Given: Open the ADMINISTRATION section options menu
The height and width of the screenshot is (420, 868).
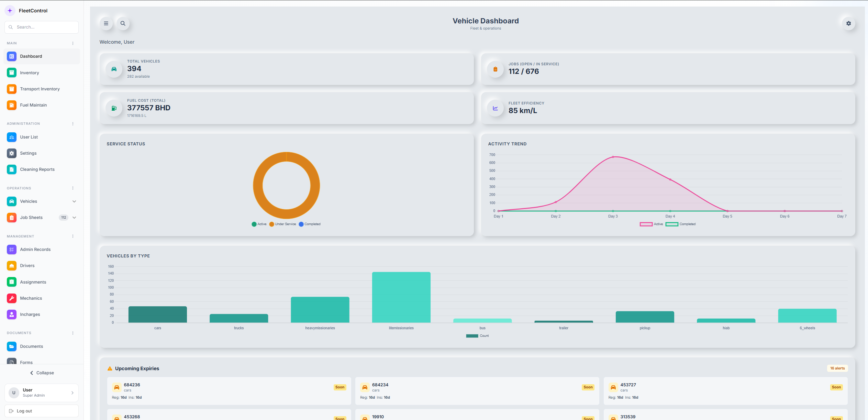Looking at the screenshot, I should point(73,124).
